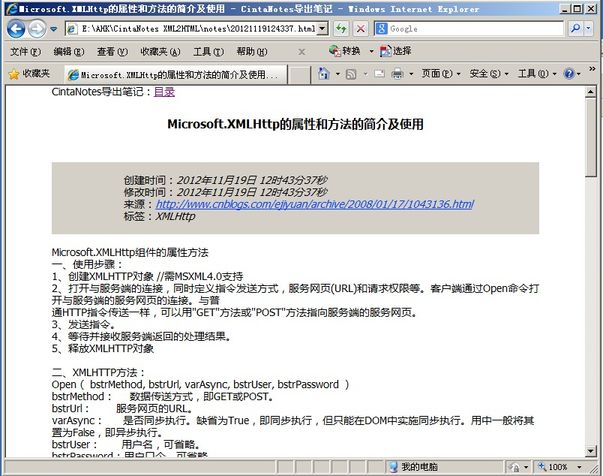Click the 转换 convert toolbar button
The height and width of the screenshot is (476, 603).
coord(345,51)
